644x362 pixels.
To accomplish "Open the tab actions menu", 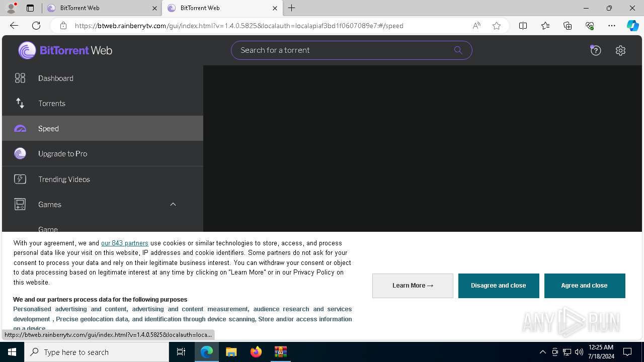I will pos(30,8).
